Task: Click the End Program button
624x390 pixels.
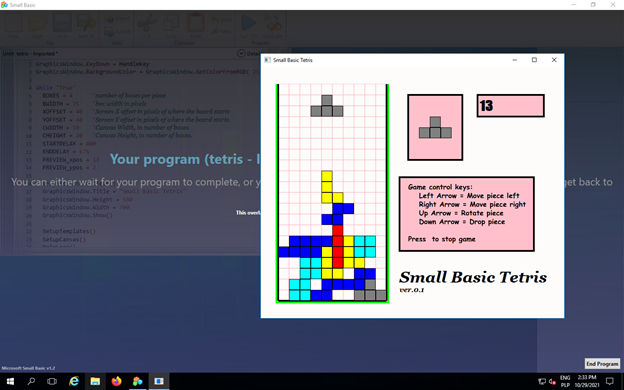Action: pos(602,364)
